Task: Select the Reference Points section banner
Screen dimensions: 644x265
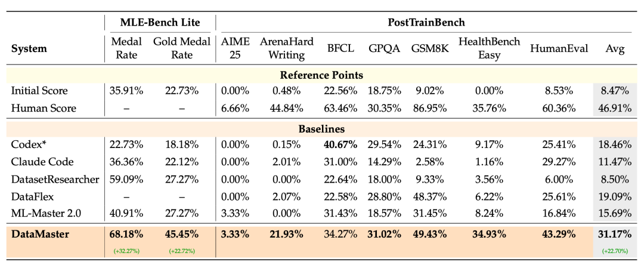Action: click(321, 75)
